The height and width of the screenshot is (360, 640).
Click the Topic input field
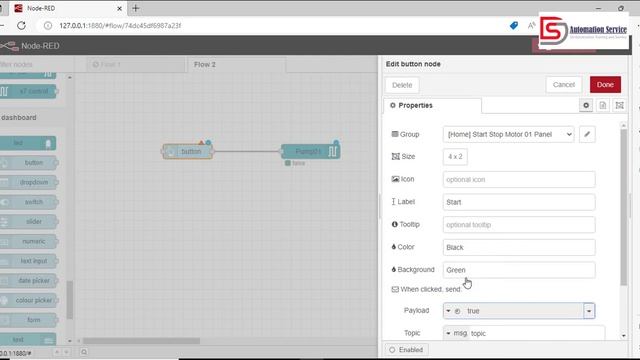click(x=536, y=333)
